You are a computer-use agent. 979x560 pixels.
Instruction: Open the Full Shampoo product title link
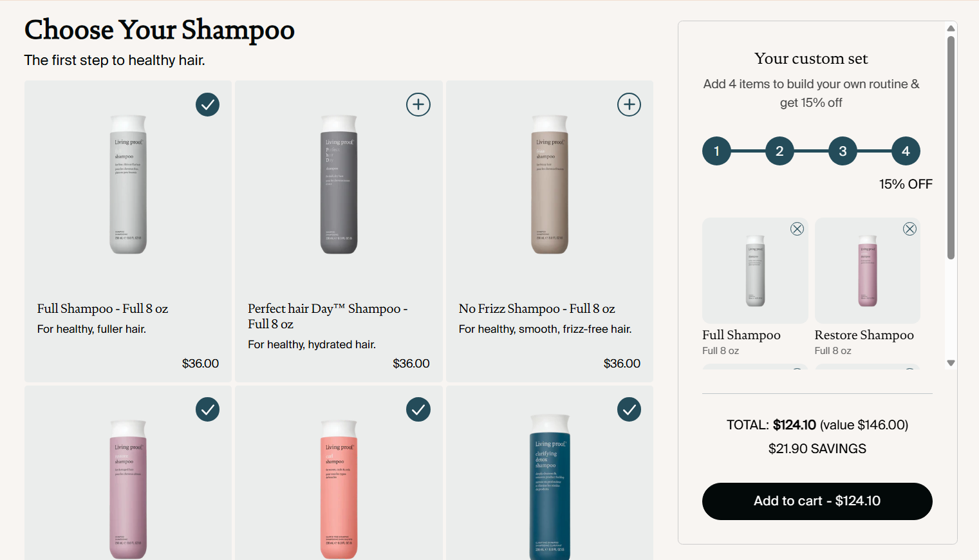[102, 309]
